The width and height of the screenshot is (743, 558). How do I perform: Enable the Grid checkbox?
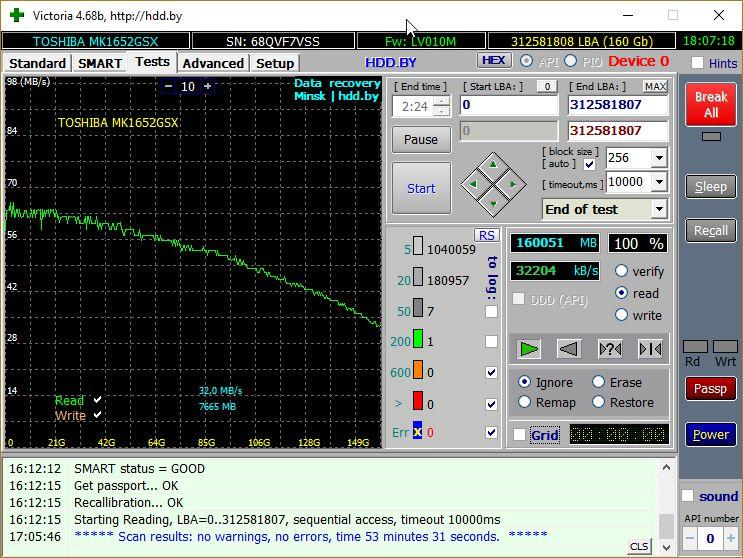(x=519, y=434)
